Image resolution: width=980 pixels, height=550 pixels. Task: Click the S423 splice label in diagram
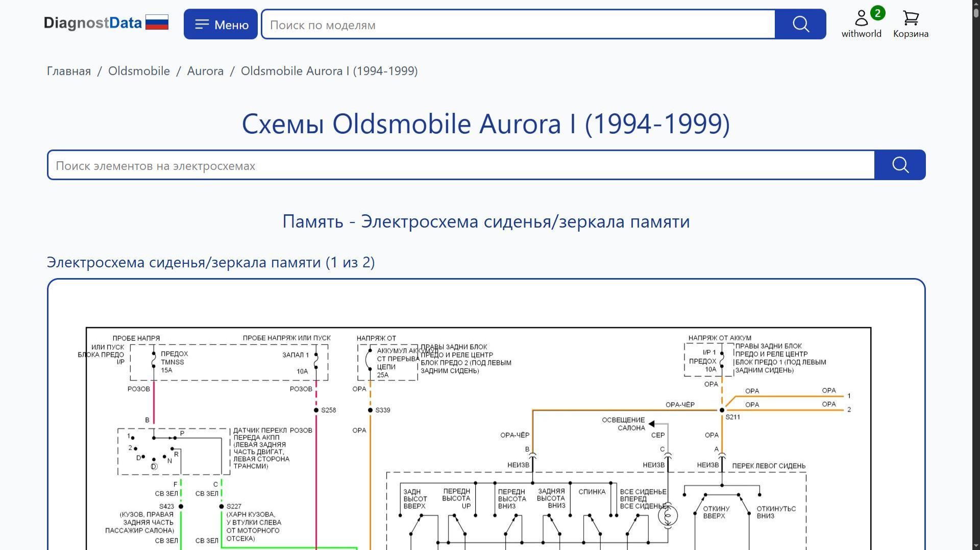(x=167, y=507)
